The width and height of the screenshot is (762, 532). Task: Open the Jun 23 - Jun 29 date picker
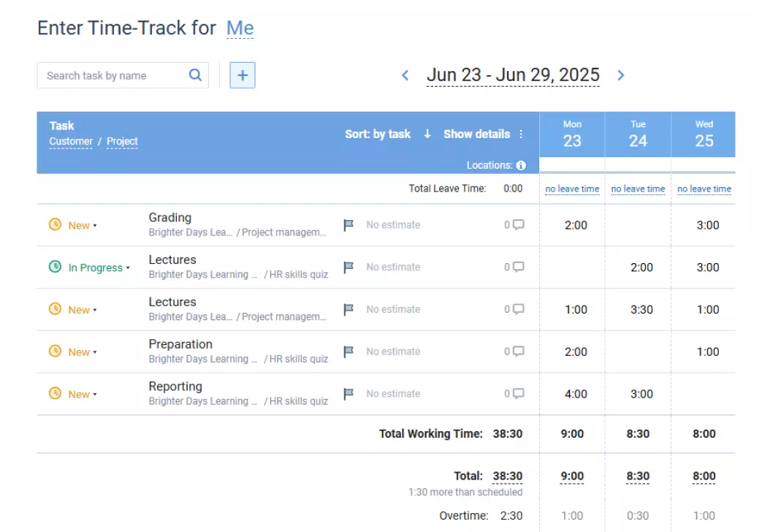[x=513, y=75]
